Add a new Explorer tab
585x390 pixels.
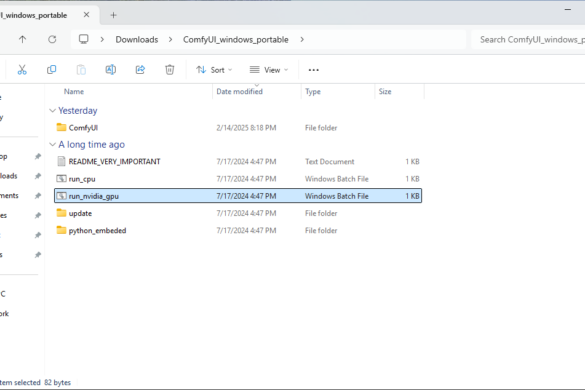[x=113, y=15]
